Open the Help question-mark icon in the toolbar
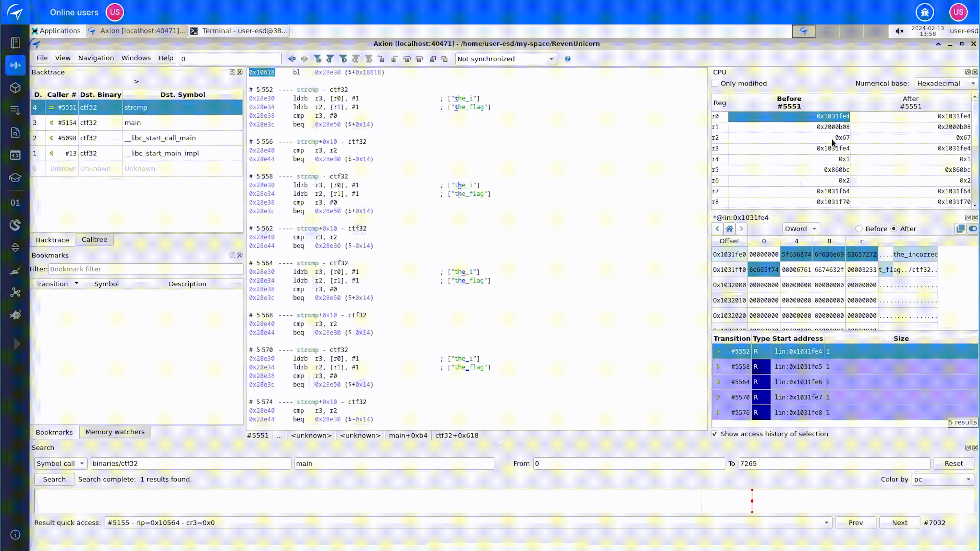This screenshot has width=980, height=551. 567,59
